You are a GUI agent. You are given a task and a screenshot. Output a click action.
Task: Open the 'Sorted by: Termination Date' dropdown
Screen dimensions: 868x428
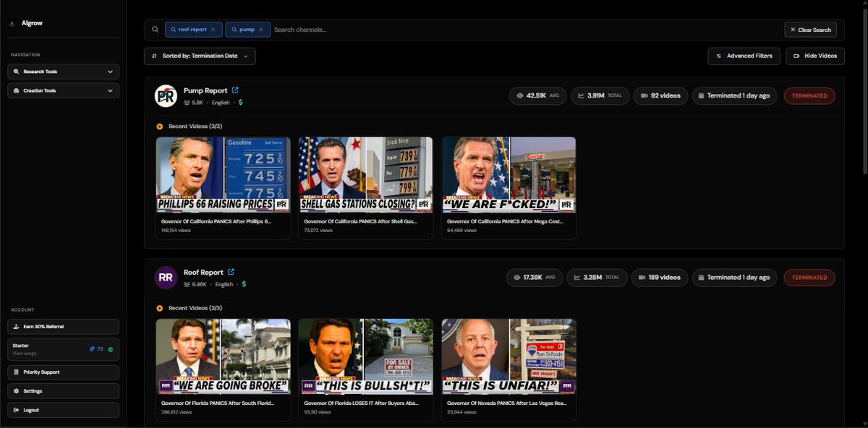200,56
